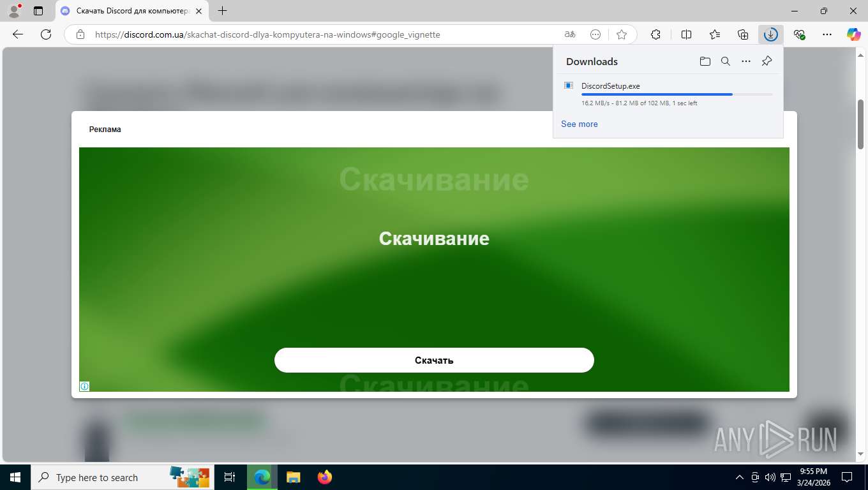
Task: Show hidden system tray icons
Action: (740, 477)
